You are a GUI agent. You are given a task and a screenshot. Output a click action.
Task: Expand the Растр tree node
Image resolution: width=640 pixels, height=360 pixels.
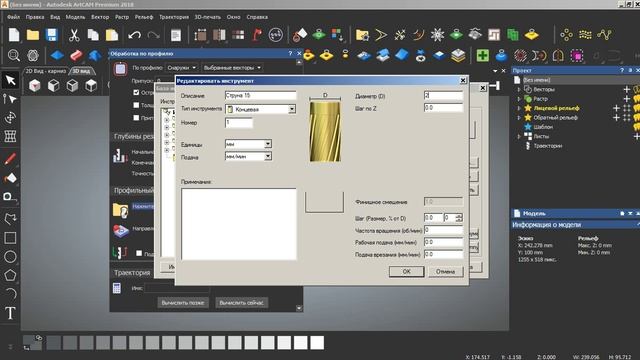(519, 99)
